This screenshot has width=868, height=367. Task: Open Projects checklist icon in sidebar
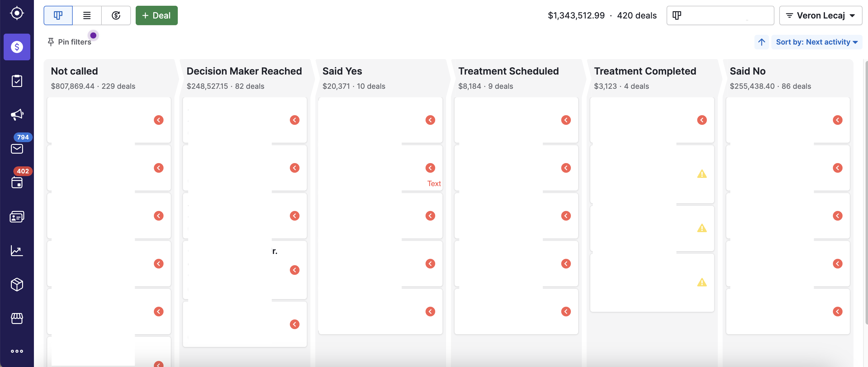tap(17, 81)
